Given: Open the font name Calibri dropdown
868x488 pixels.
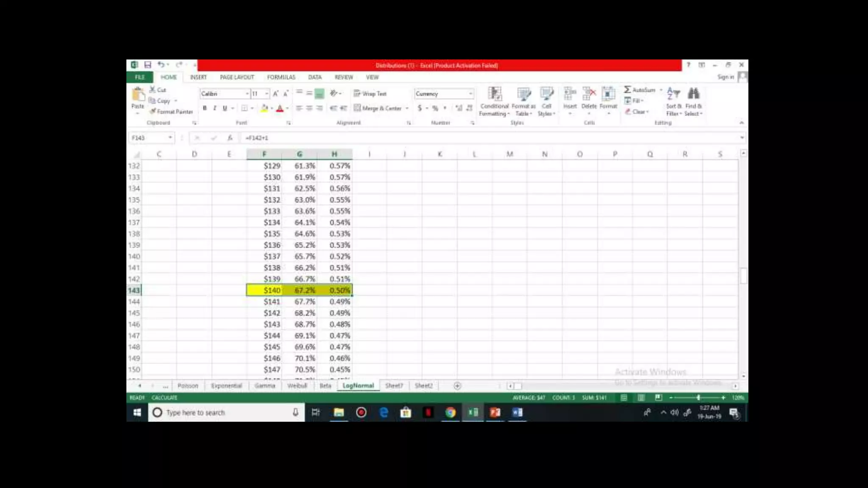Looking at the screenshot, I should 247,94.
